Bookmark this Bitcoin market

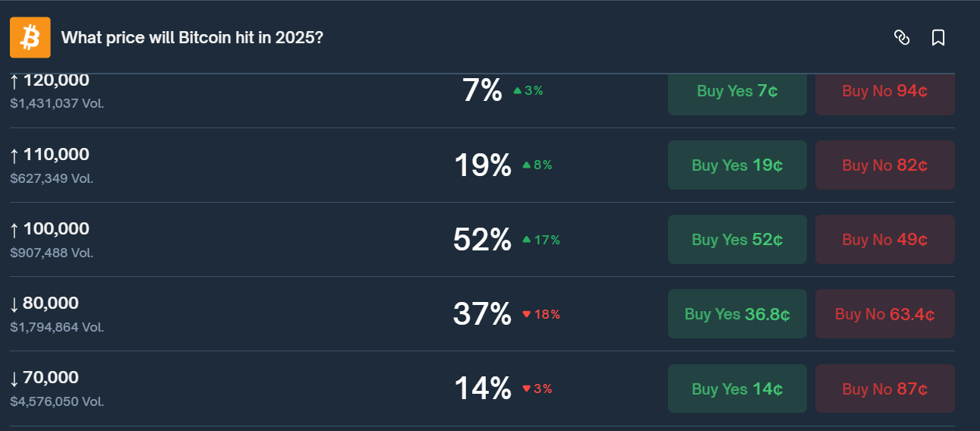[938, 37]
